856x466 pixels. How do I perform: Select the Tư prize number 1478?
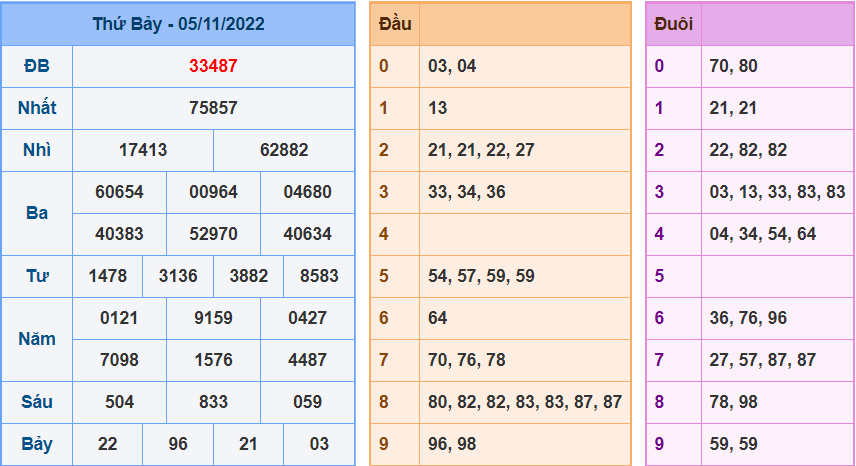point(108,276)
